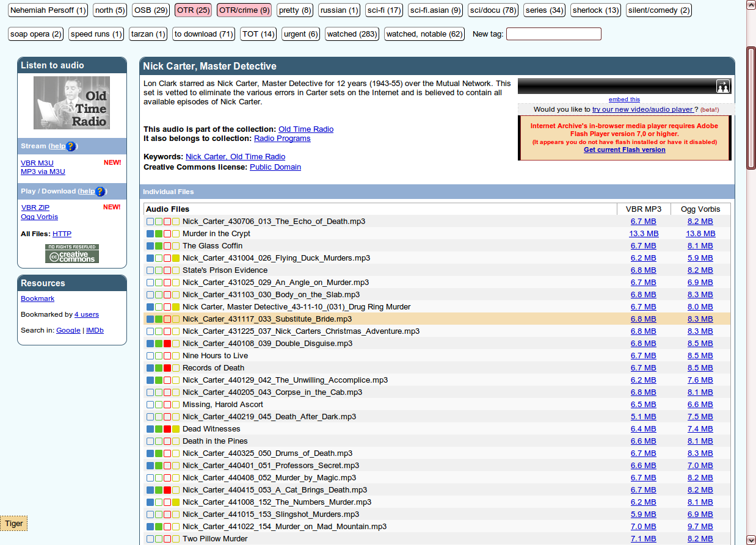Screen dimensions: 756x545
Task: Download 13.3 MB VBR MP3 of Murder in the Crypt
Action: click(644, 234)
